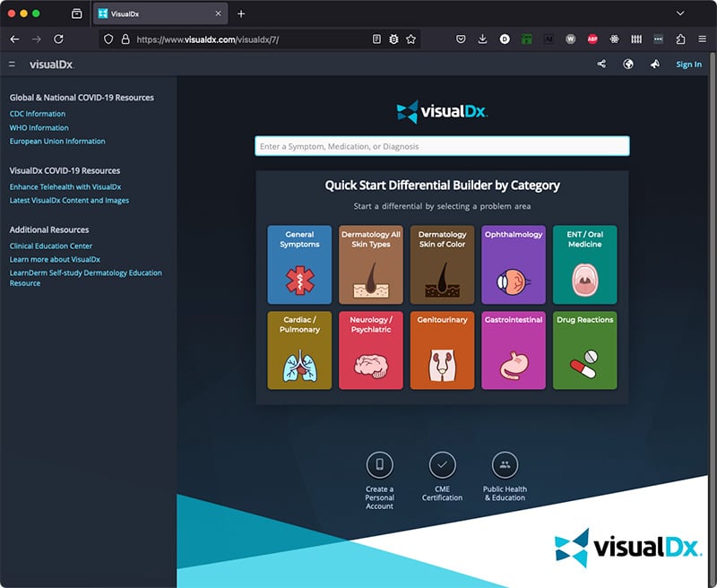Open reader view icon in address bar

[376, 39]
